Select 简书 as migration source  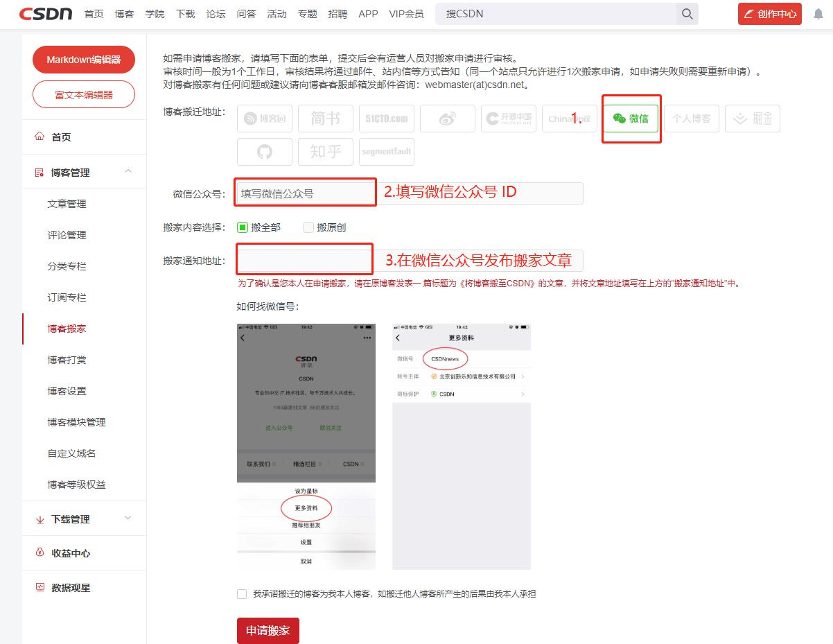click(326, 119)
